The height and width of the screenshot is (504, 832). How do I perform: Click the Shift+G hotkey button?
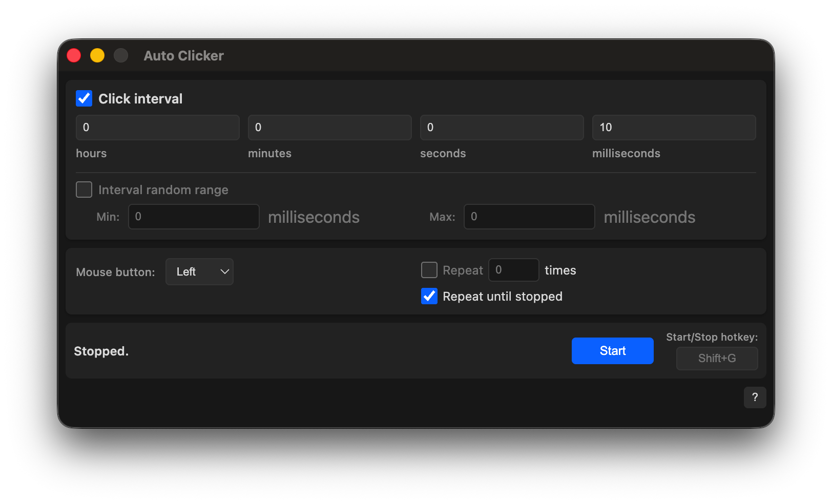(717, 359)
